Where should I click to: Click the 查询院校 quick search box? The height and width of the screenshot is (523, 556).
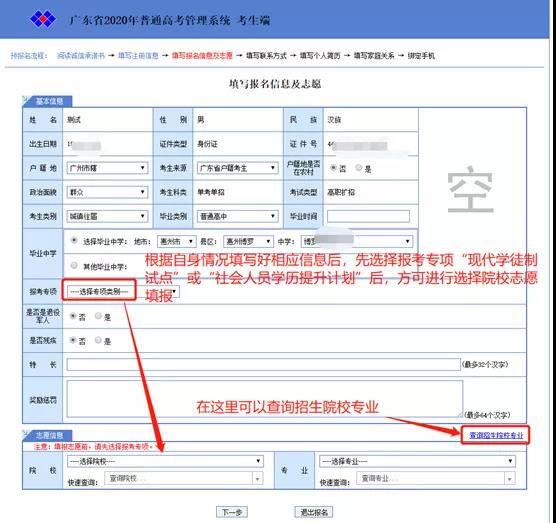(x=183, y=478)
